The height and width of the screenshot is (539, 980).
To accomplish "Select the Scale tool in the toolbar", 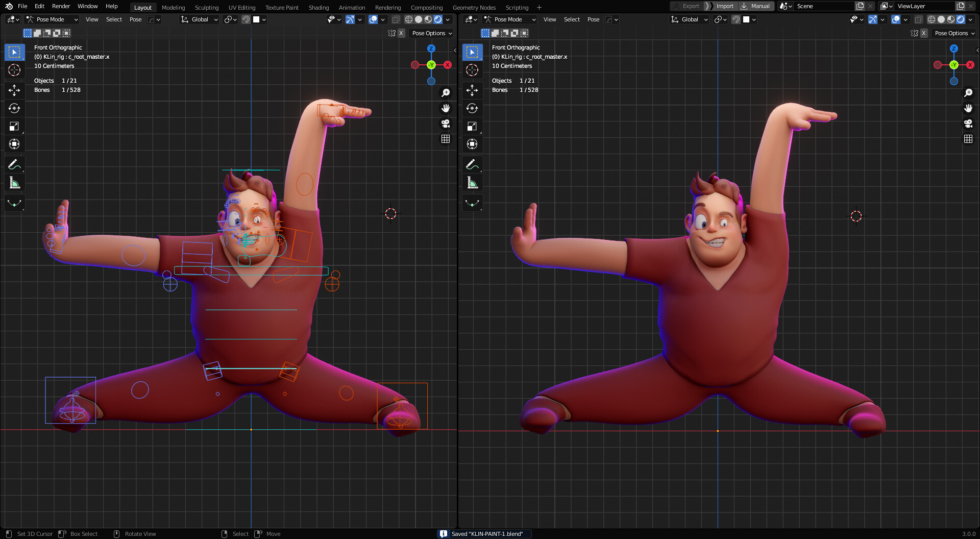I will pos(14,126).
